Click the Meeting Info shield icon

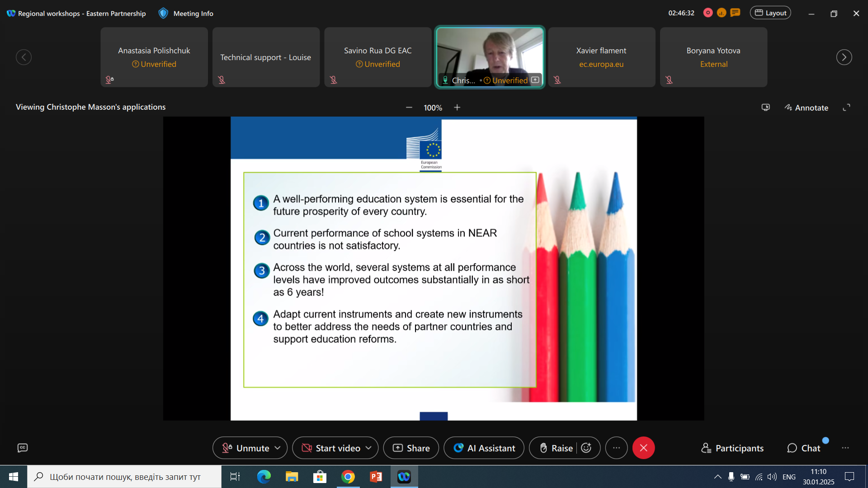point(163,13)
